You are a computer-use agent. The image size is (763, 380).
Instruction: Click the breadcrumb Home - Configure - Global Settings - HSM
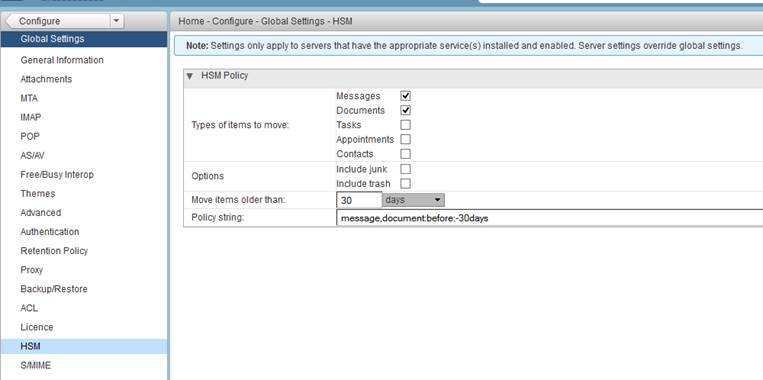(265, 21)
